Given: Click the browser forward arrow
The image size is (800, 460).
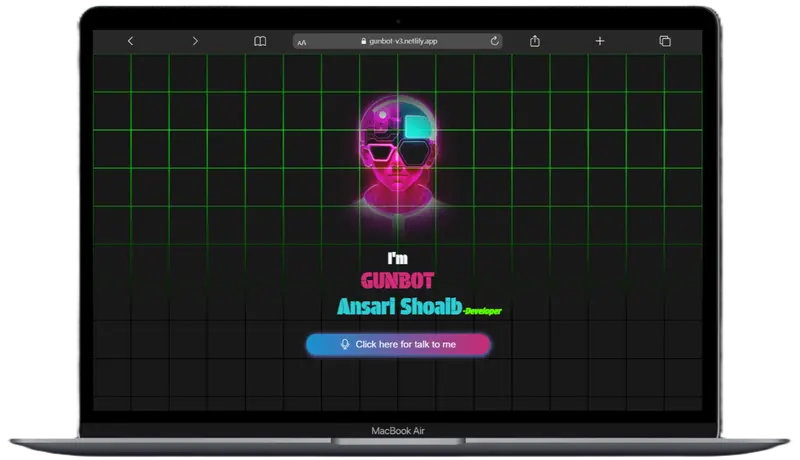Looking at the screenshot, I should pyautogui.click(x=195, y=41).
